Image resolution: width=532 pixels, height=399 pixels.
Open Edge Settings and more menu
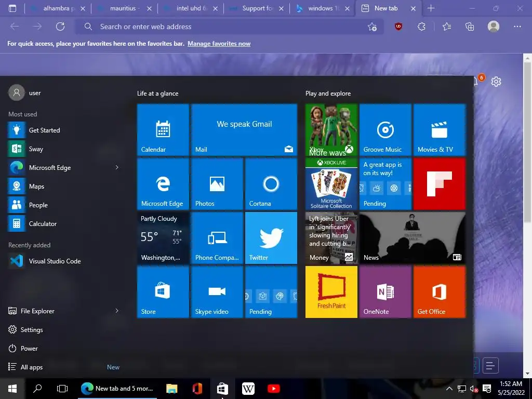[x=517, y=26]
